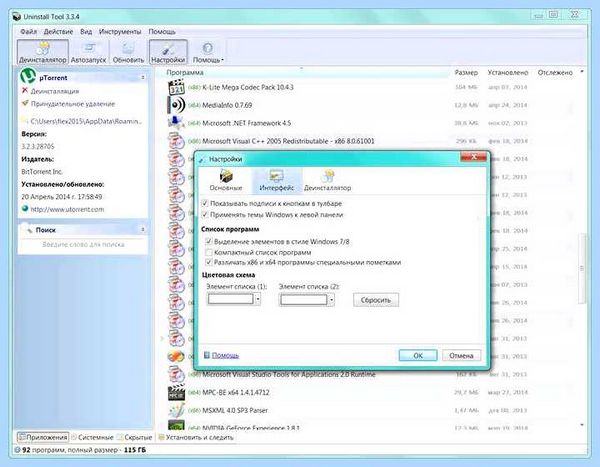The height and width of the screenshot is (467, 600).
Task: Open the Деинсталлятор toolbar button
Action: click(x=42, y=52)
